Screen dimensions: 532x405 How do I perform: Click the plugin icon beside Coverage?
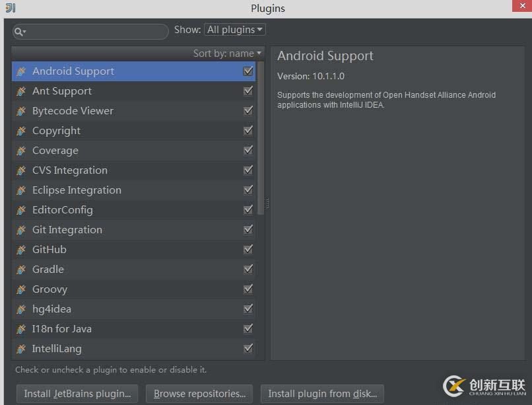coord(21,151)
